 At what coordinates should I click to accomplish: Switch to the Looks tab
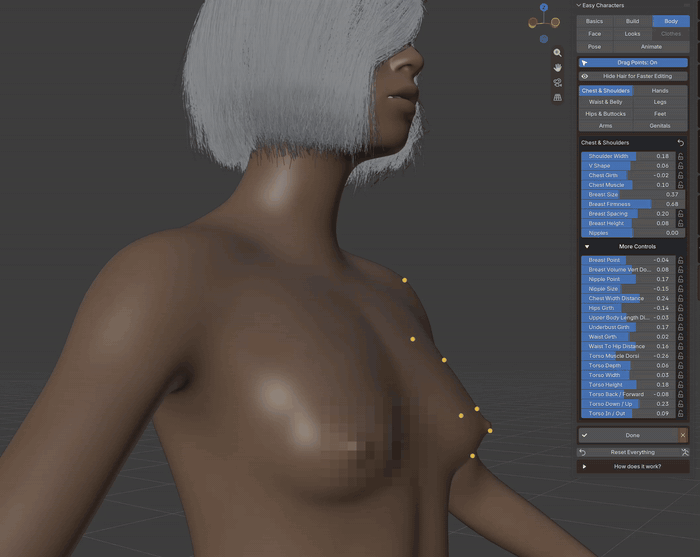click(632, 34)
